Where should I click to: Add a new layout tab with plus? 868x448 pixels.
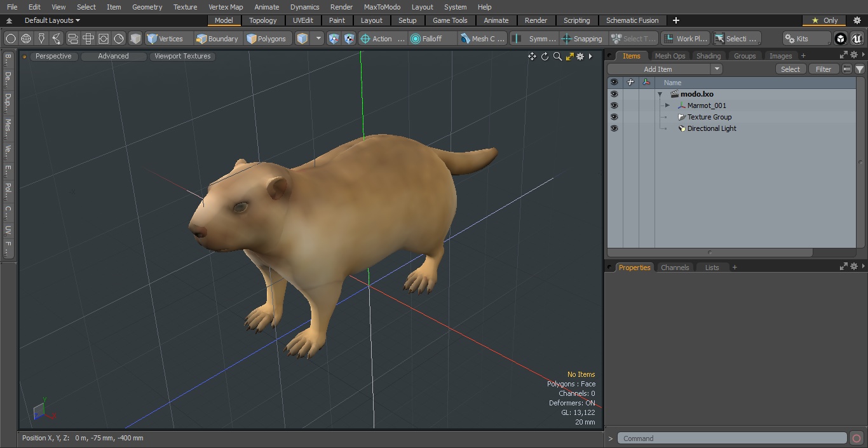point(675,20)
